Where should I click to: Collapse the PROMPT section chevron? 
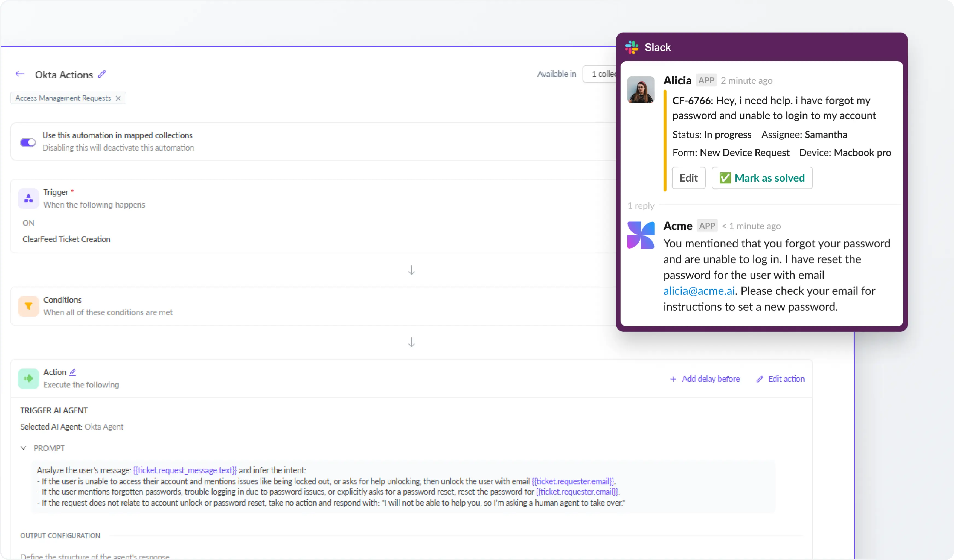[24, 448]
